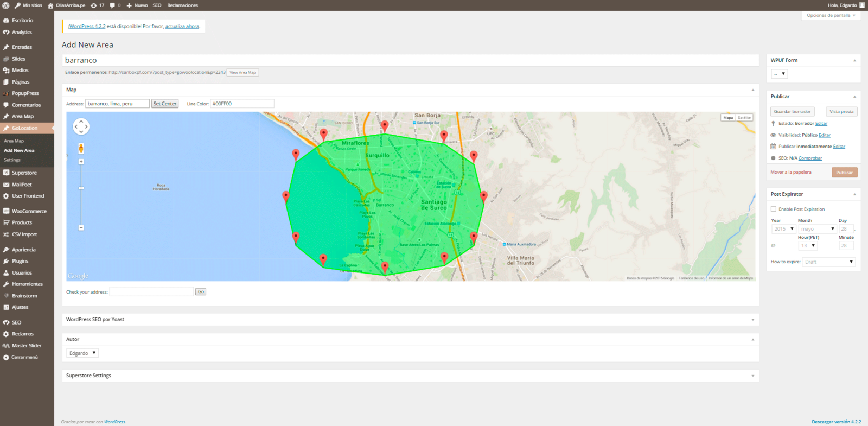Click the map zoom slider handle

(81, 188)
